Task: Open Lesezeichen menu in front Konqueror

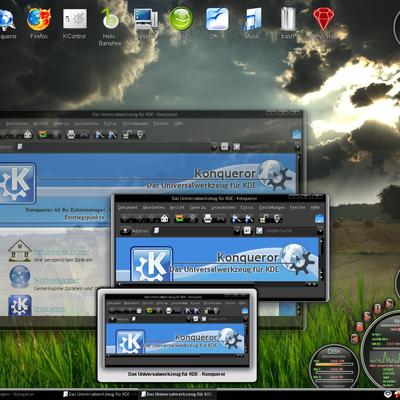Action: pyautogui.click(x=223, y=208)
